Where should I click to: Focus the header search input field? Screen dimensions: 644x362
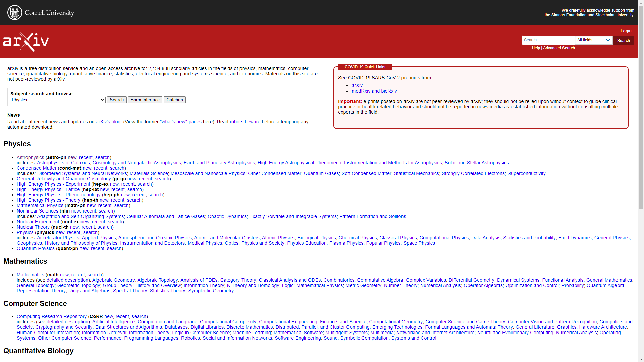point(548,40)
